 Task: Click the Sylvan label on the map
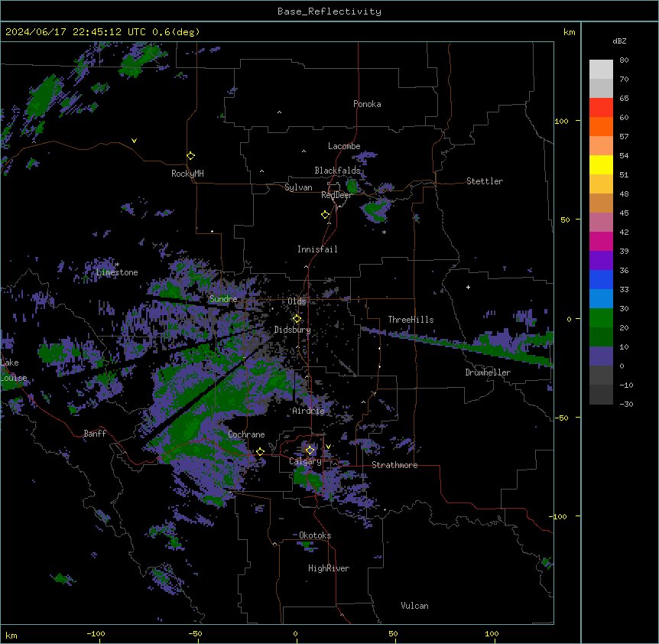click(298, 187)
